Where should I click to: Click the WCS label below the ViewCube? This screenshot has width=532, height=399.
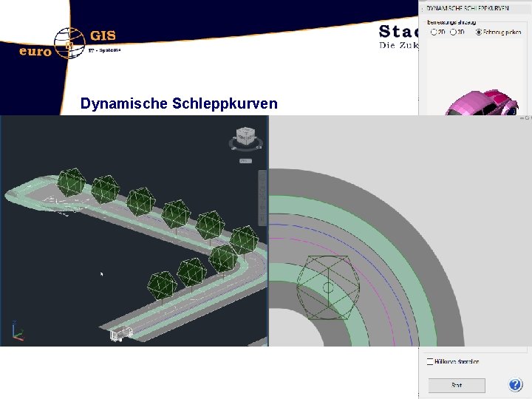point(245,161)
